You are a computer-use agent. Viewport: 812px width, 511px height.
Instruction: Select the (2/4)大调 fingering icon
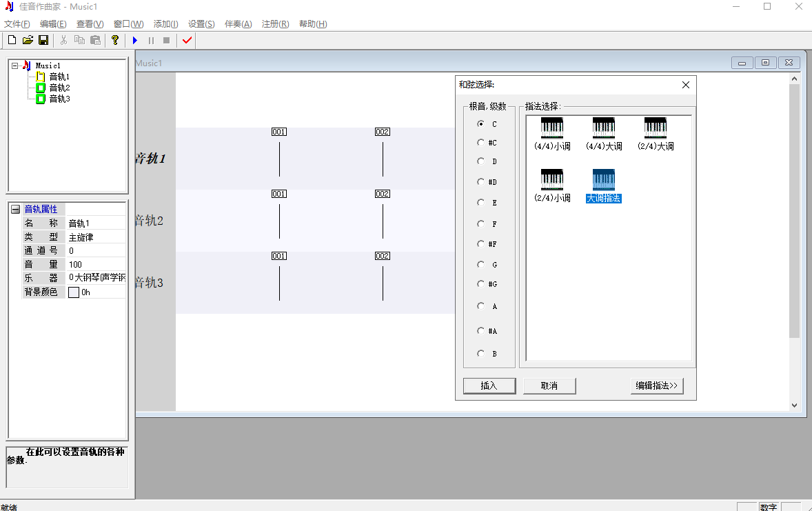tap(656, 128)
